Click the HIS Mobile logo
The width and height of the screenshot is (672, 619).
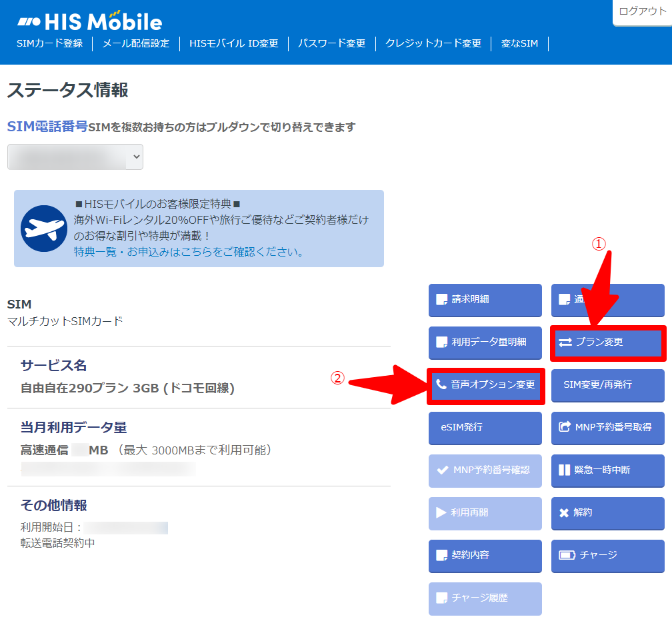pyautogui.click(x=89, y=21)
